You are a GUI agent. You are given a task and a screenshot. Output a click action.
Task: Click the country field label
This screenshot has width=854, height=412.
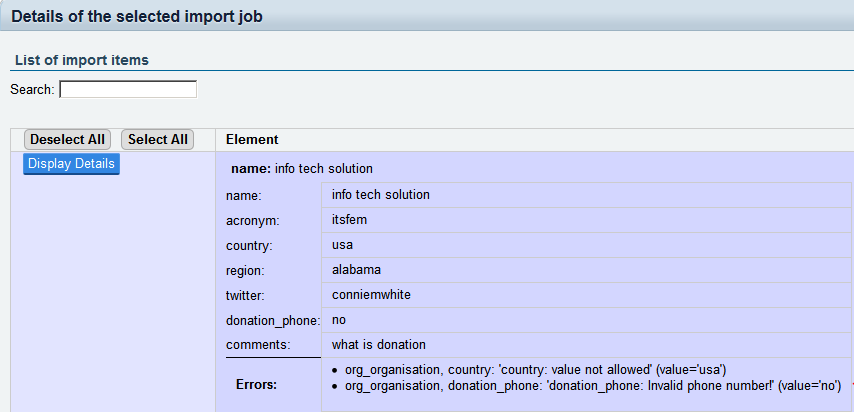249,245
